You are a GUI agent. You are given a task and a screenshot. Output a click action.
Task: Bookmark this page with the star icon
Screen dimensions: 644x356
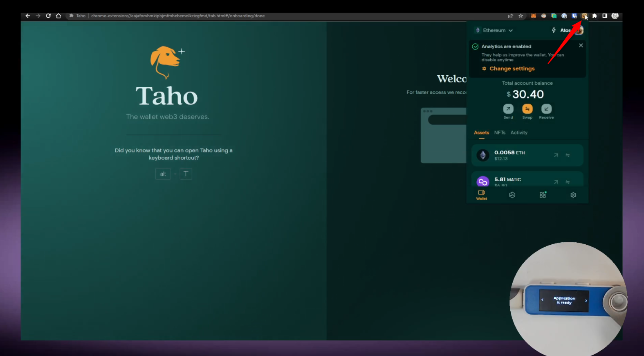[521, 16]
